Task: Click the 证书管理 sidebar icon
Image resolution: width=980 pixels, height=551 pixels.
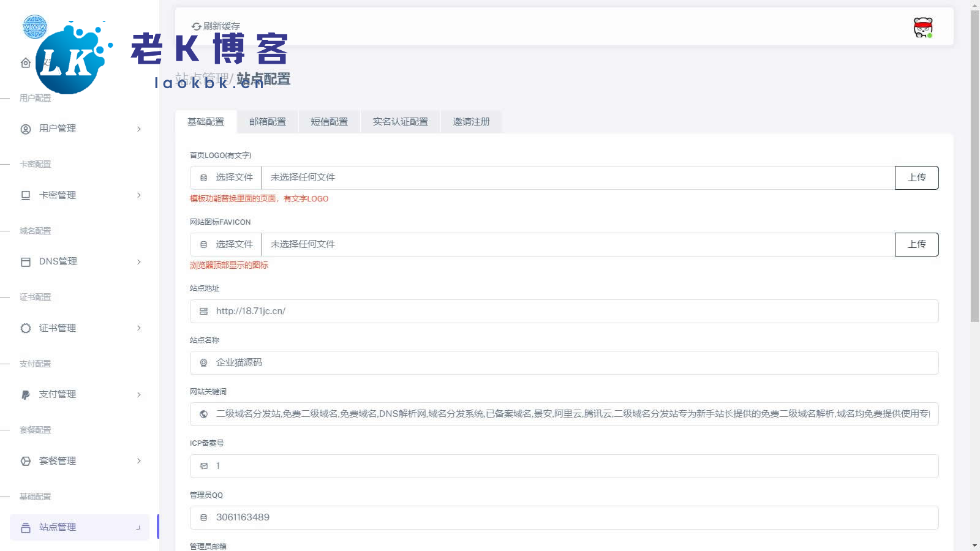Action: [x=26, y=328]
